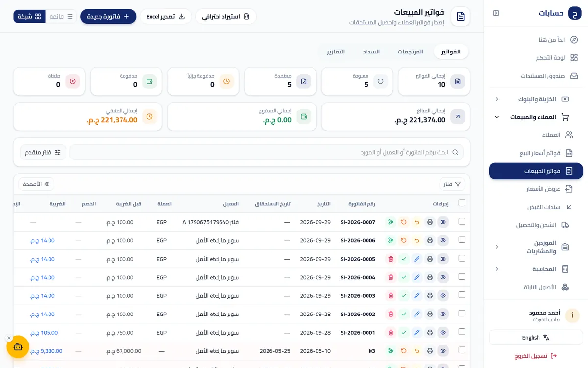Collapse the sidebar panel icon
This screenshot has height=368, width=588.
point(496,13)
